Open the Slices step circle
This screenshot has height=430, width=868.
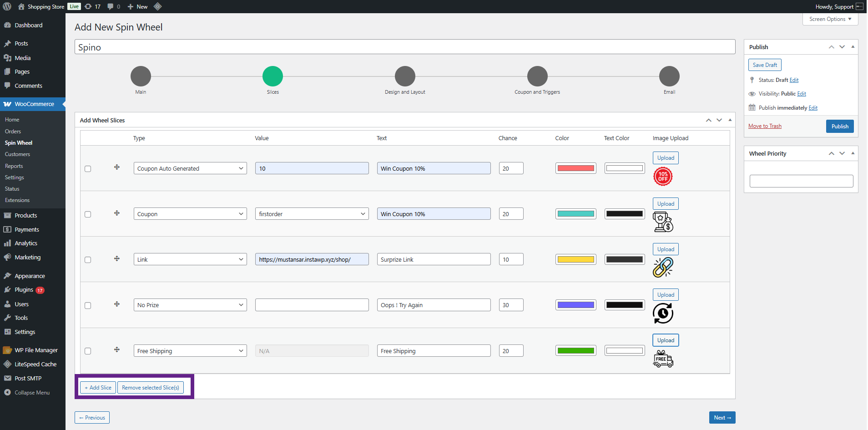(x=273, y=76)
